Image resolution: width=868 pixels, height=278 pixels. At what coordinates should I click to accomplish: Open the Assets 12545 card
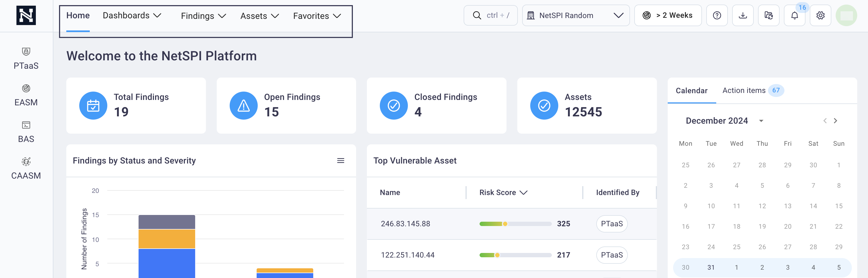[x=587, y=106]
